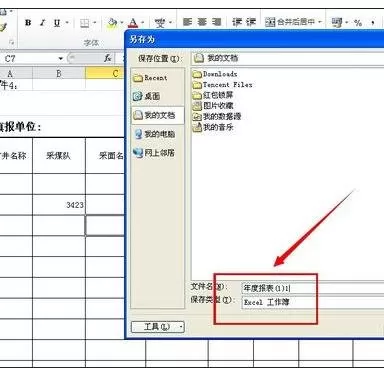Click the 填报单位 label cell
The width and height of the screenshot is (384, 368).
pyautogui.click(x=21, y=127)
